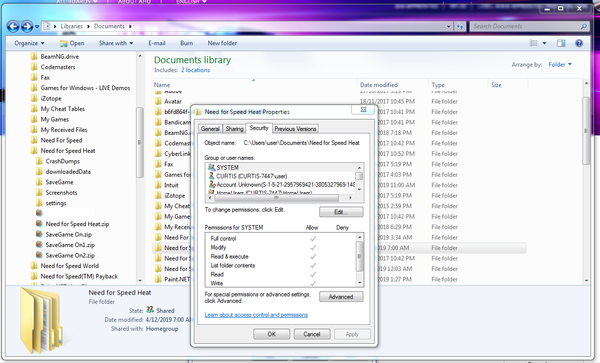
Task: Select Need for Speed(TM) Payback folder
Action: pos(79,276)
